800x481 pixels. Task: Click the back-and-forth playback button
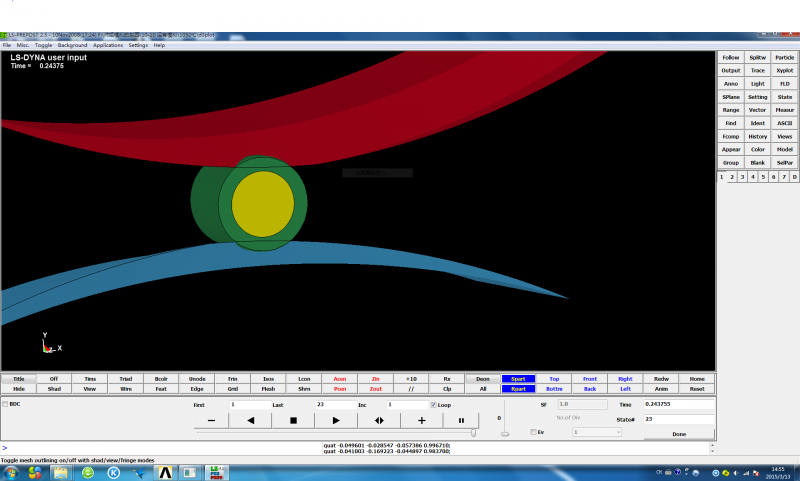click(379, 421)
